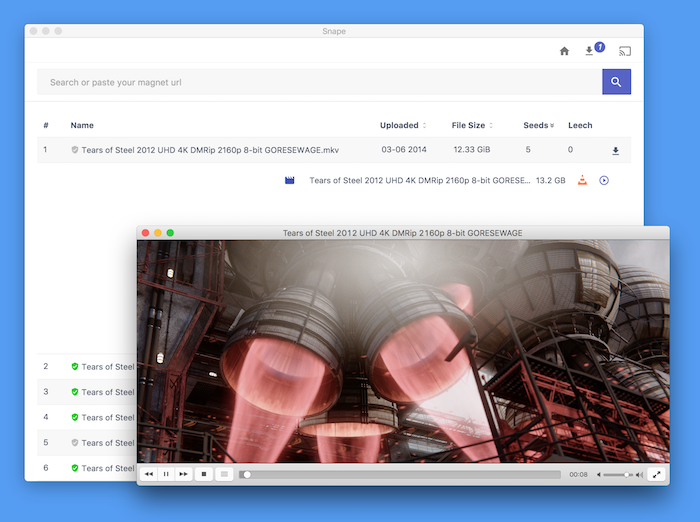This screenshot has height=522, width=700.
Task: Click the Name column header
Action: coord(82,125)
